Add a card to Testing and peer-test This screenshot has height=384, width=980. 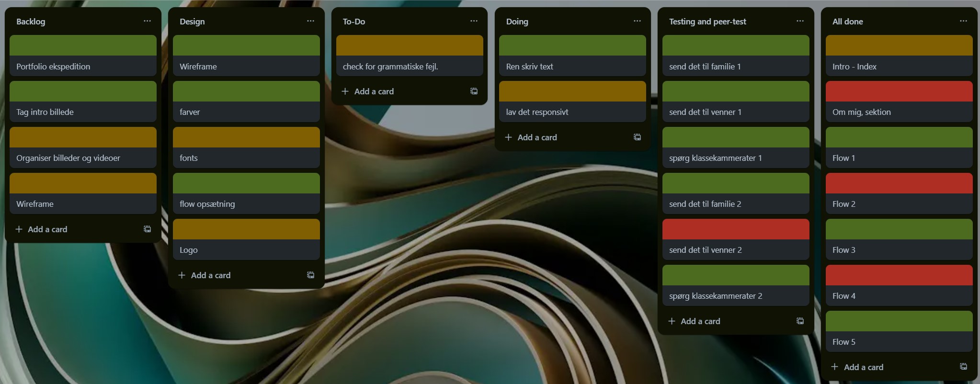point(700,321)
